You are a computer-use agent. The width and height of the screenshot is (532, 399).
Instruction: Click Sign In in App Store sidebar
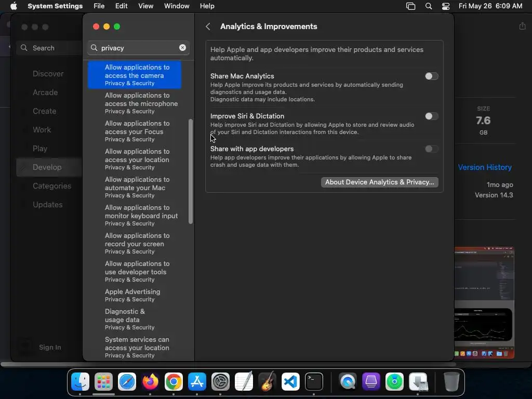coord(50,347)
